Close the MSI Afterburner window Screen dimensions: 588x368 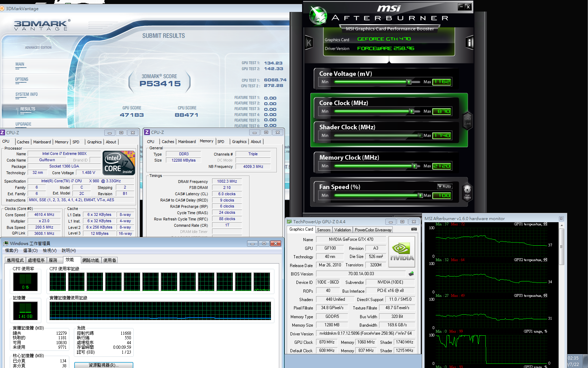468,6
